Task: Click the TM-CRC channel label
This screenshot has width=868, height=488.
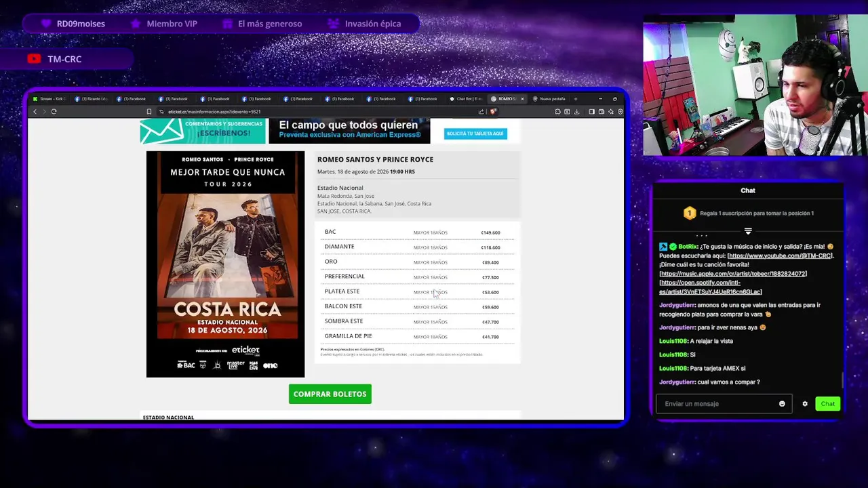Action: [x=64, y=59]
